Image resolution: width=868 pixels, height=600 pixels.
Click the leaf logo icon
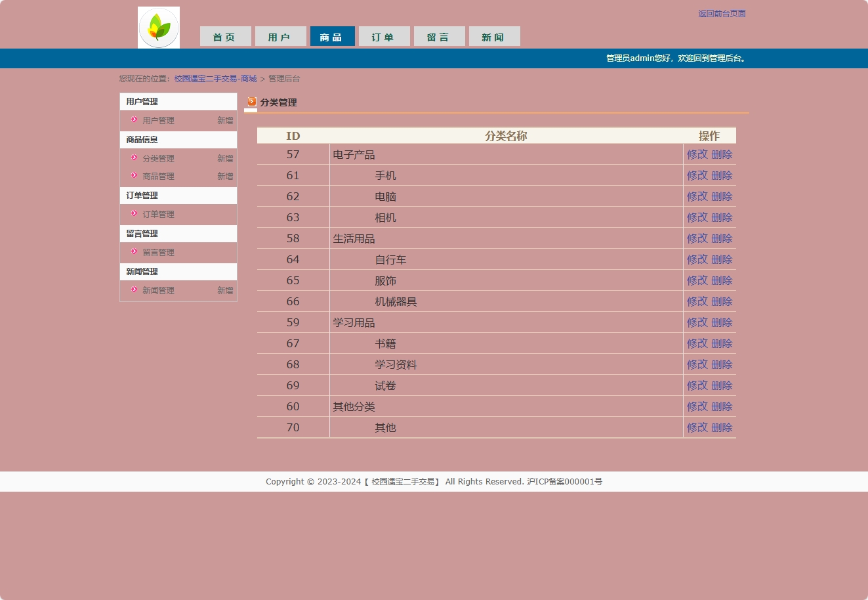coord(159,28)
